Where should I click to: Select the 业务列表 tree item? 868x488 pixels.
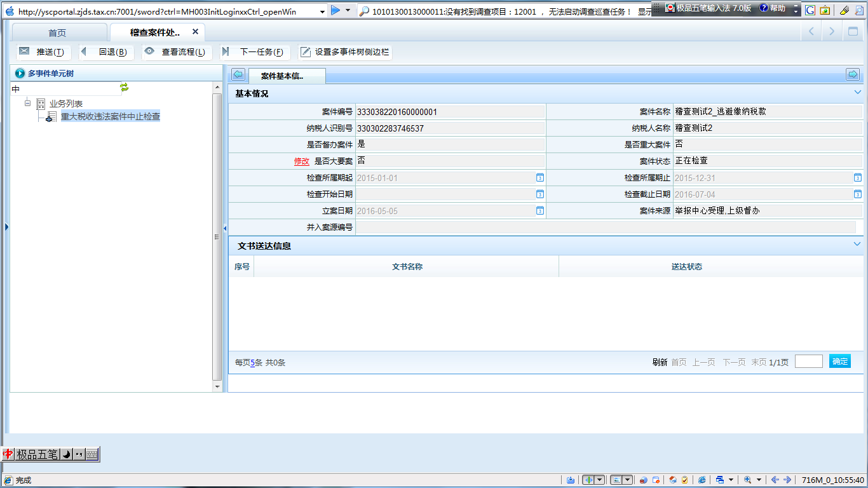pyautogui.click(x=66, y=104)
